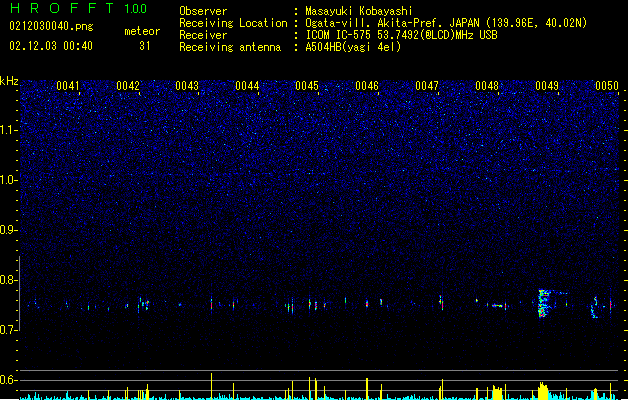Viewport: 629px width, 400px height.
Task: Click the horizontal echo streak after 0048
Action: click(x=497, y=306)
